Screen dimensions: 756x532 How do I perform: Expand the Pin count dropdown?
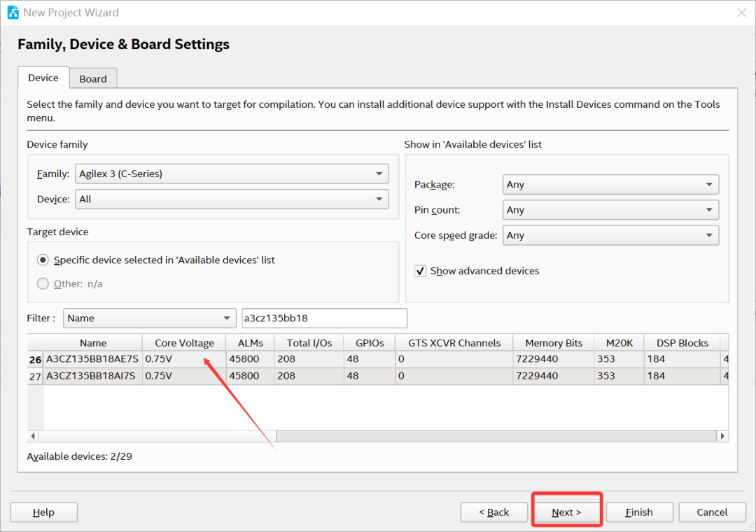tap(610, 210)
